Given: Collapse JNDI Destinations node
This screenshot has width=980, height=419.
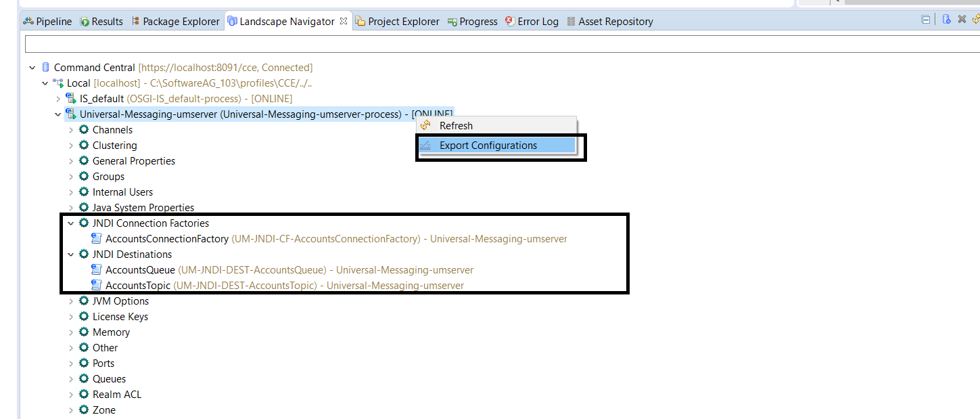Looking at the screenshot, I should [71, 255].
